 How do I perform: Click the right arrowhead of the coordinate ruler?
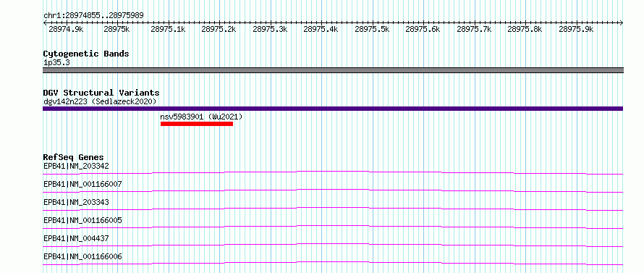pyautogui.click(x=622, y=23)
